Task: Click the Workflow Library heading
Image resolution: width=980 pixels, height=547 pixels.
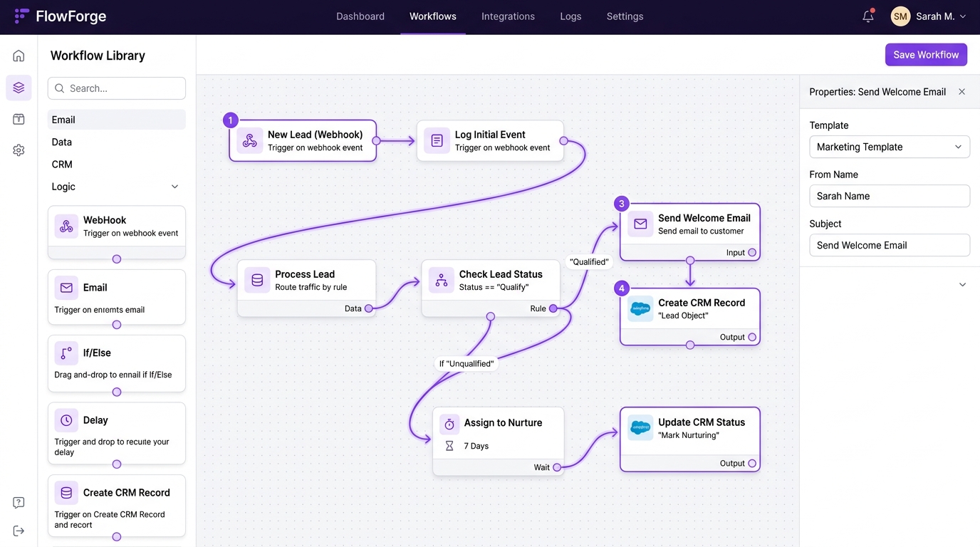Action: [98, 56]
